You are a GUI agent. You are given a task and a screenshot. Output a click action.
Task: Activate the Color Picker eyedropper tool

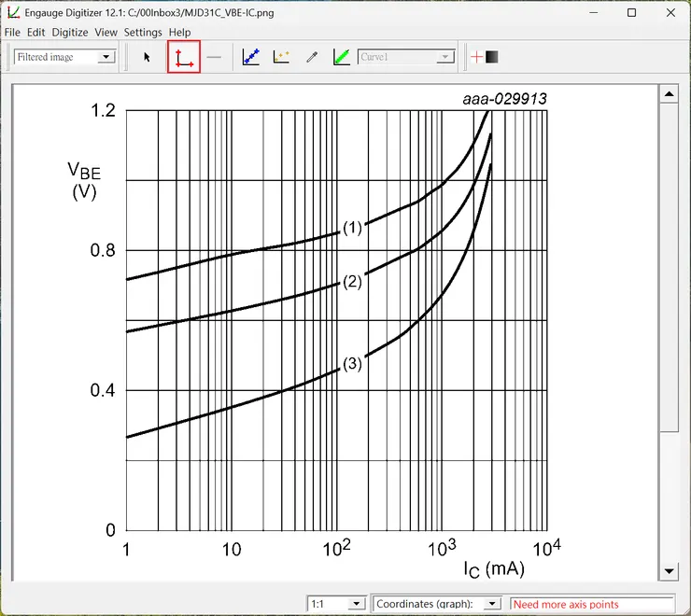[x=312, y=57]
